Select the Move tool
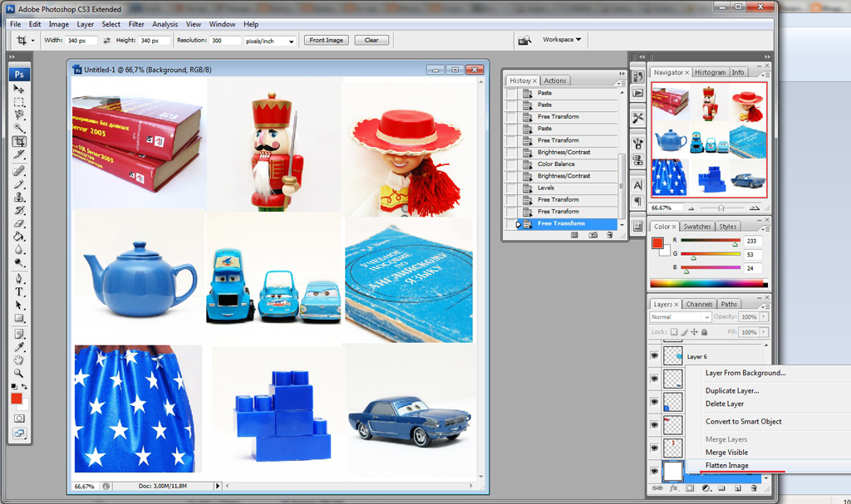 (19, 89)
